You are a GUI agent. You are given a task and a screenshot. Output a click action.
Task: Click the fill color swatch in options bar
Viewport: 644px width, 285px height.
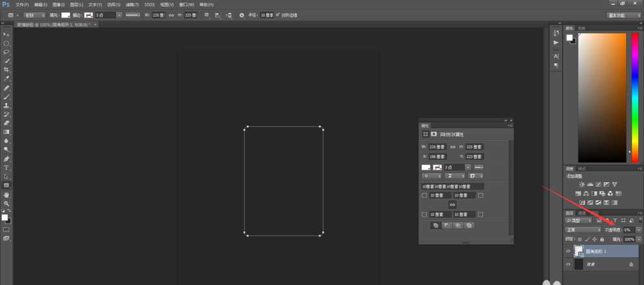coord(66,14)
